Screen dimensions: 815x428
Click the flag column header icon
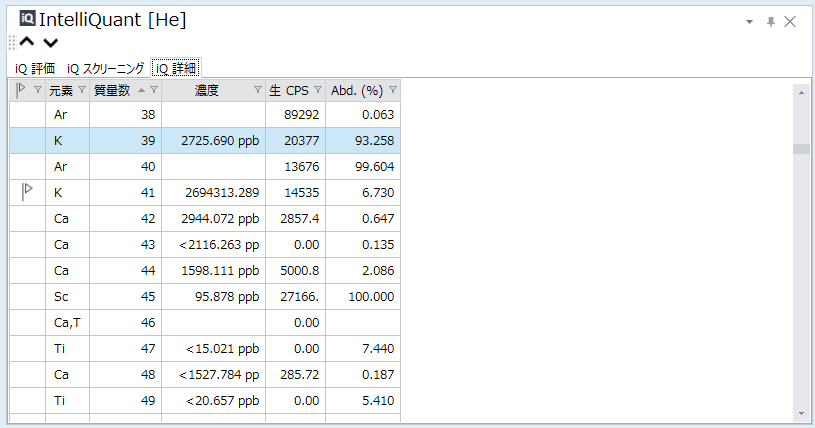coord(21,90)
